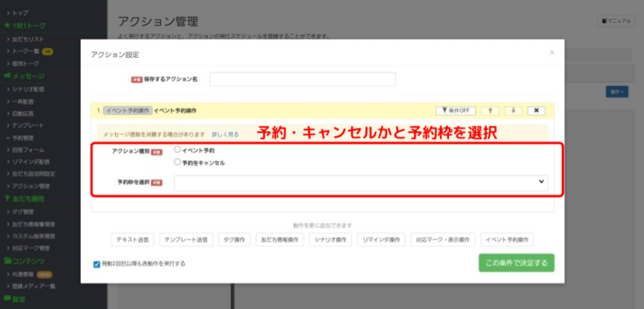Screen dimensions: 644x309
Task: Open the 予約枠を選択 dropdown
Action: coord(361,183)
